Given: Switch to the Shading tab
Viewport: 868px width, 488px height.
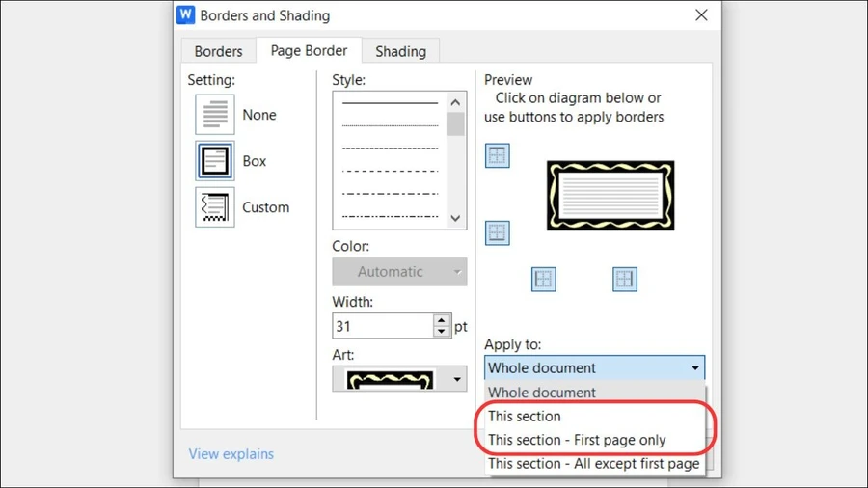Looking at the screenshot, I should [x=401, y=51].
